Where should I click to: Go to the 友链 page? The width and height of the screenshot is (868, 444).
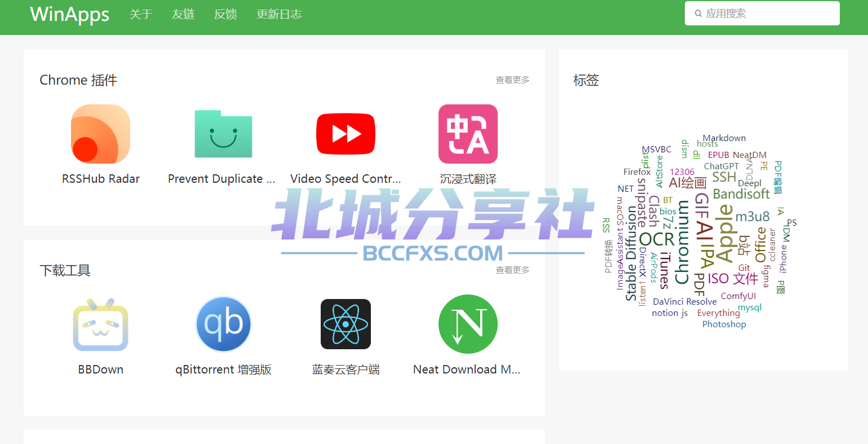point(183,14)
